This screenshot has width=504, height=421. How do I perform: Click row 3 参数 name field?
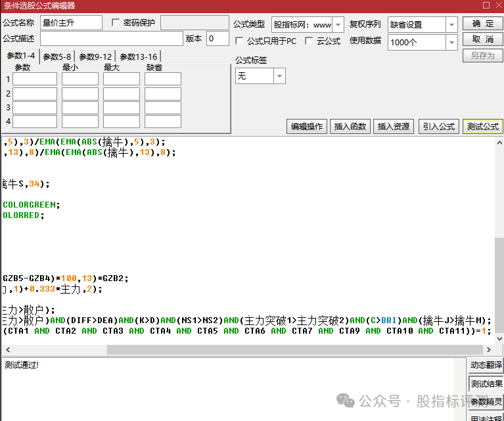pos(35,108)
